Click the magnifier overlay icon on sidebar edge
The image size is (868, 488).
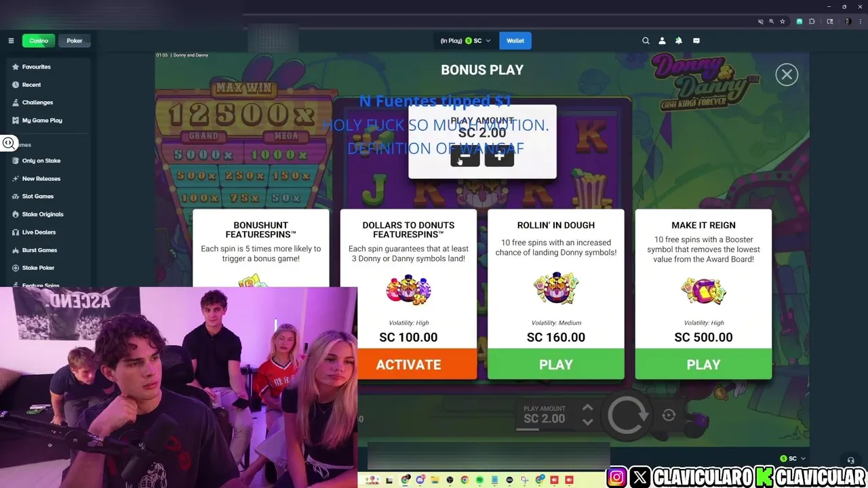[8, 143]
